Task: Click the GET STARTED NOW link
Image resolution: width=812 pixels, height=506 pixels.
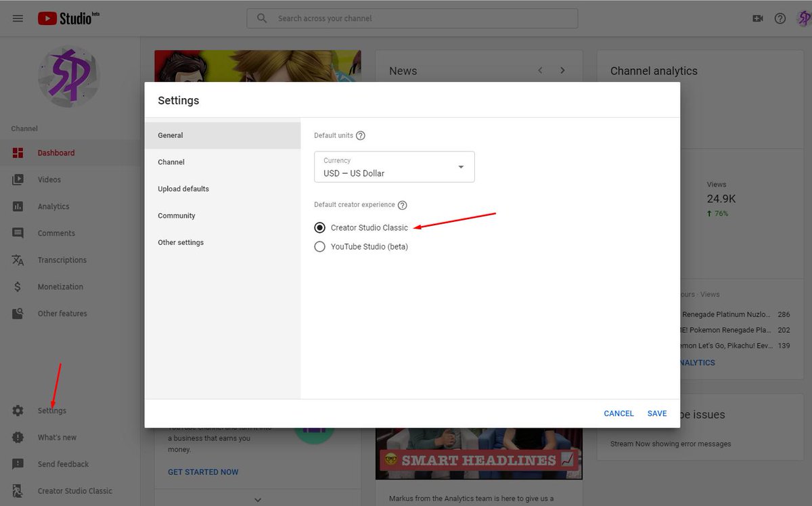Action: point(203,472)
